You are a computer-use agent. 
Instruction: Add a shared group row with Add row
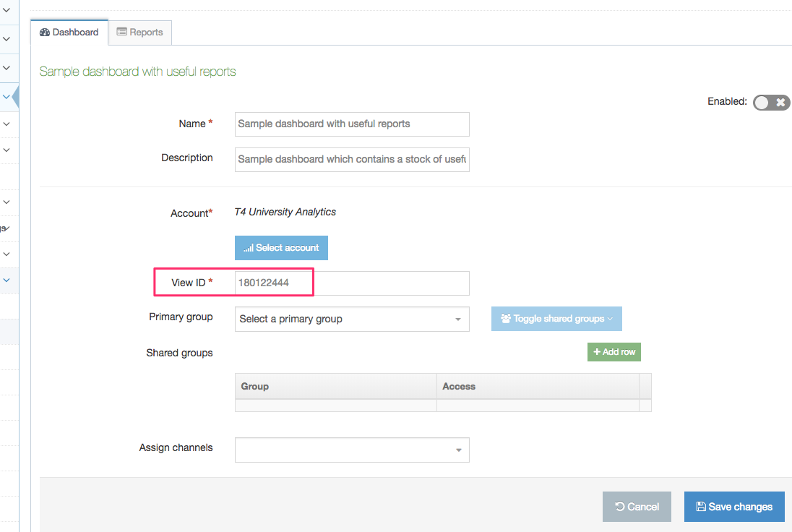point(614,352)
